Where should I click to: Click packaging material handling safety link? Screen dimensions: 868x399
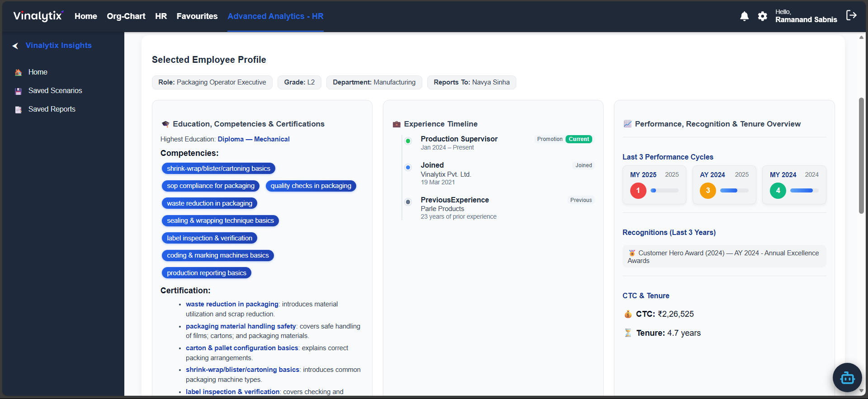point(241,326)
